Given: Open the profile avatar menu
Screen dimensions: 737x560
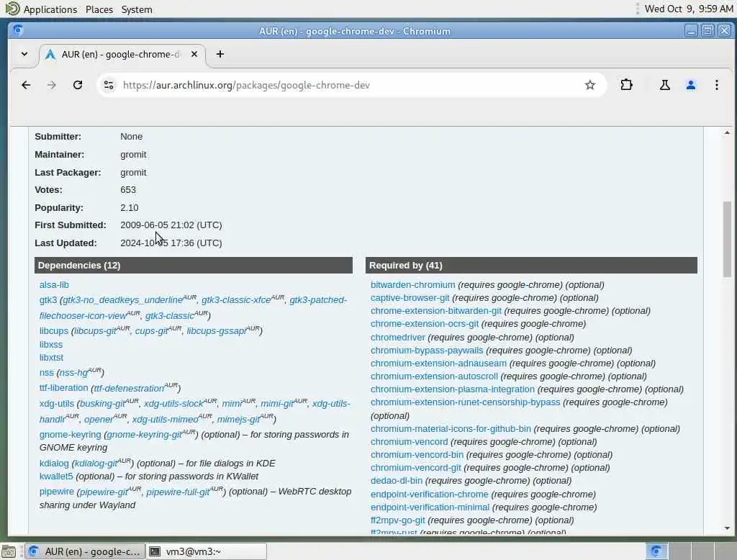Looking at the screenshot, I should click(x=690, y=85).
